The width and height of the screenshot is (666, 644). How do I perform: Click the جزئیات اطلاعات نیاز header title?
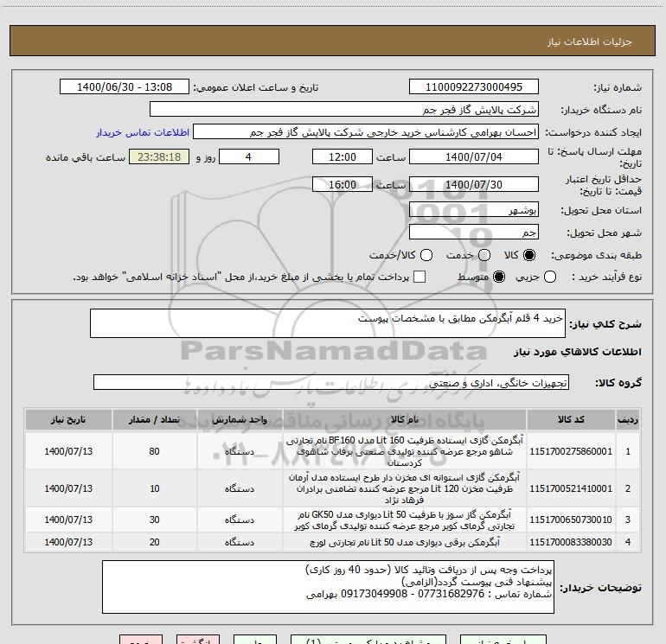click(590, 41)
